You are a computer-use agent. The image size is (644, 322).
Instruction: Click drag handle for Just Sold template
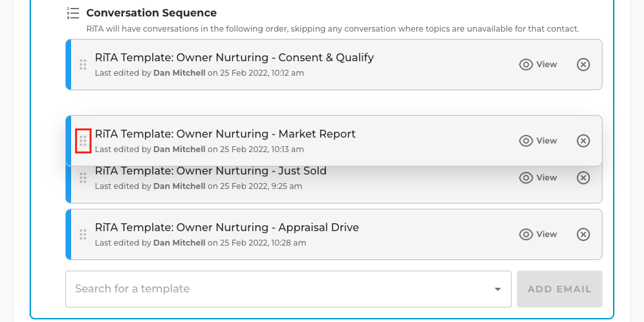coord(83,178)
